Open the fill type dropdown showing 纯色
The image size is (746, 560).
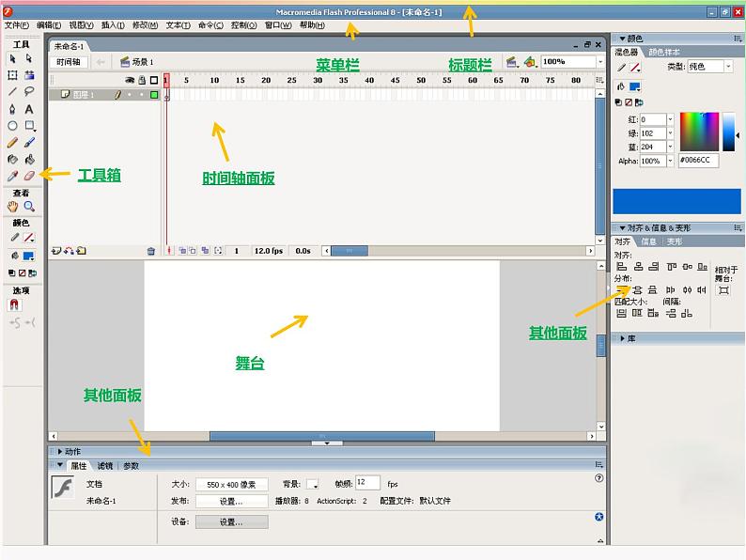pos(728,67)
